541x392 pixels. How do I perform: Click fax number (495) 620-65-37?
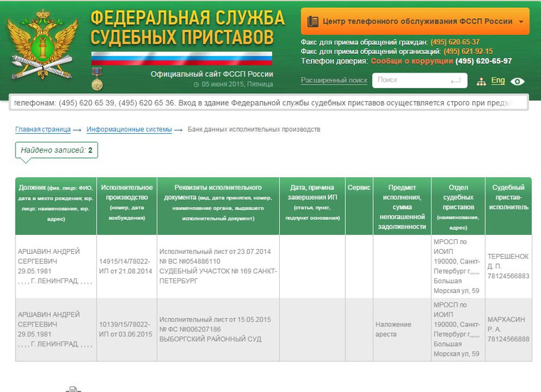[455, 42]
